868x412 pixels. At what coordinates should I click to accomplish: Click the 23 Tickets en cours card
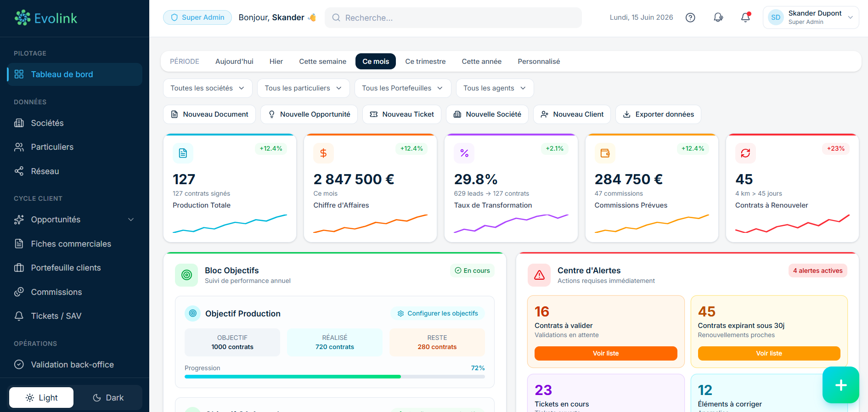coord(606,393)
